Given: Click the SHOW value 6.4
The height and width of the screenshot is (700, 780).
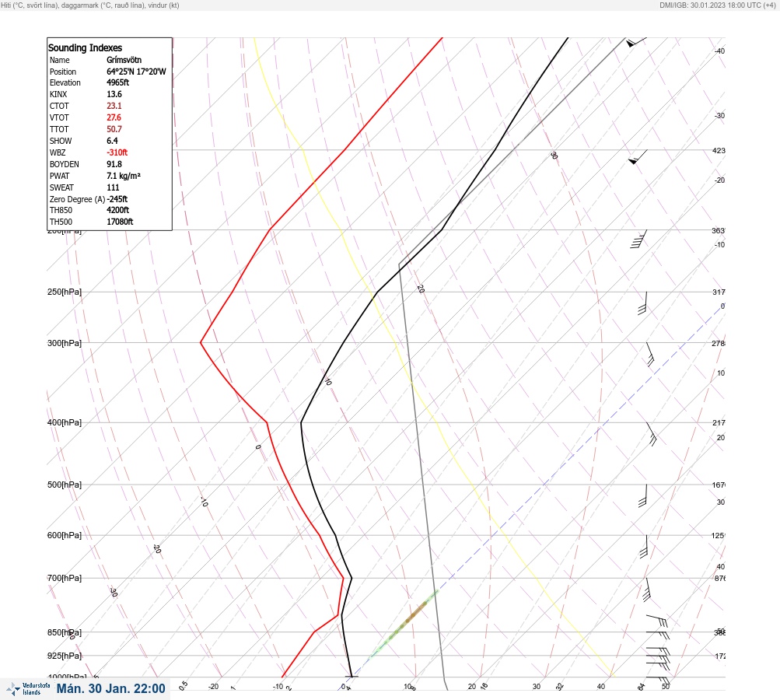Looking at the screenshot, I should click(112, 141).
